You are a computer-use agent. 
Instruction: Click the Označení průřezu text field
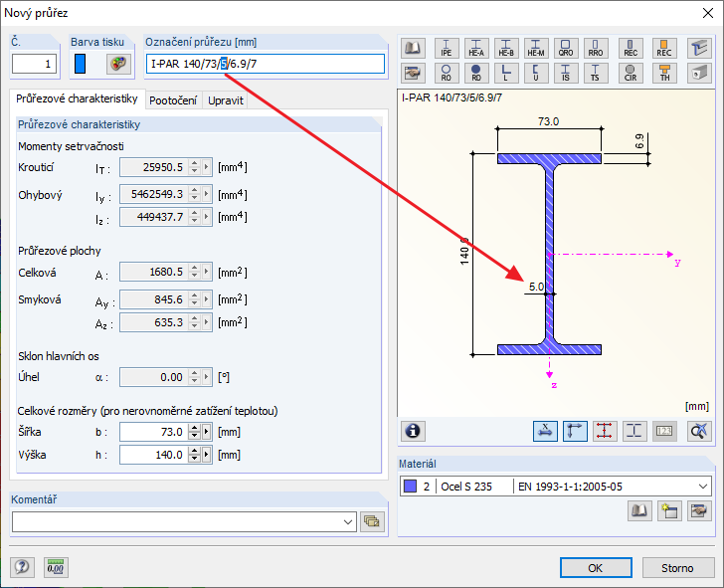pos(265,64)
